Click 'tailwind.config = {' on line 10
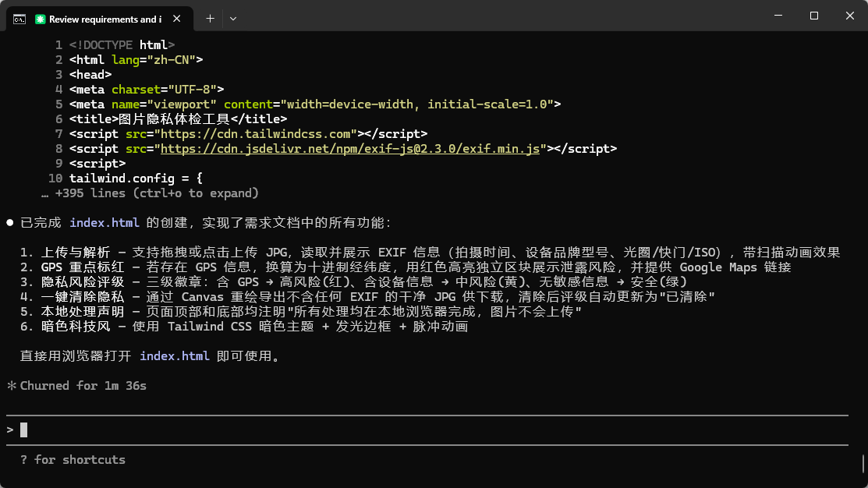Image resolution: width=868 pixels, height=488 pixels. pyautogui.click(x=136, y=179)
